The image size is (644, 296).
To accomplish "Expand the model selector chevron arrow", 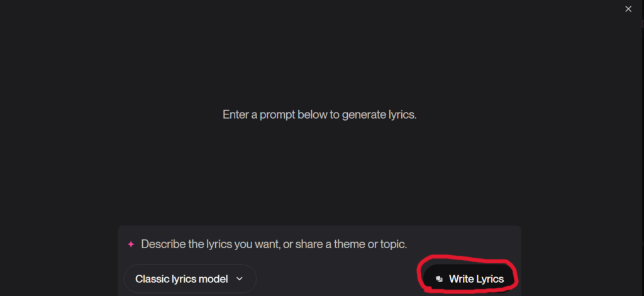I will pyautogui.click(x=239, y=278).
